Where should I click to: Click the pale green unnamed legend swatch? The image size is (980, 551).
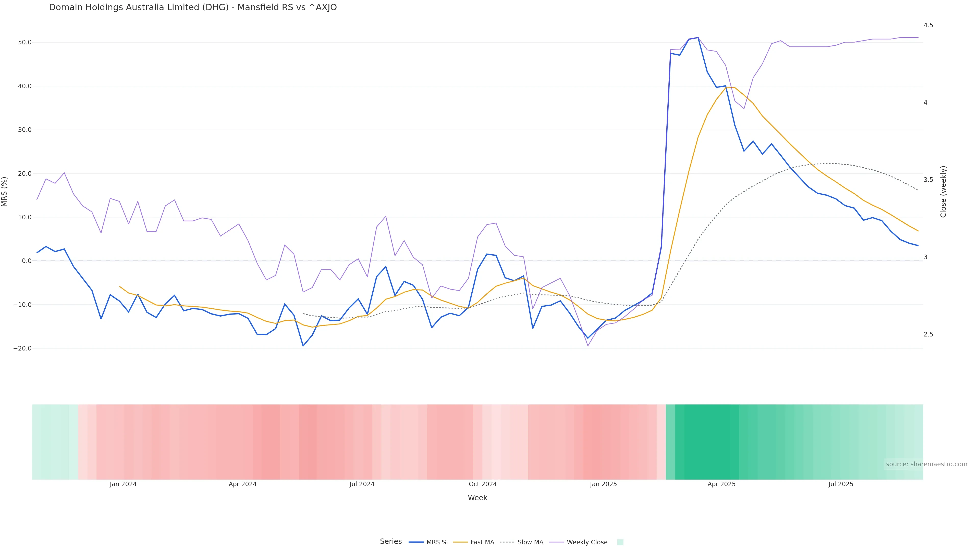coord(620,542)
